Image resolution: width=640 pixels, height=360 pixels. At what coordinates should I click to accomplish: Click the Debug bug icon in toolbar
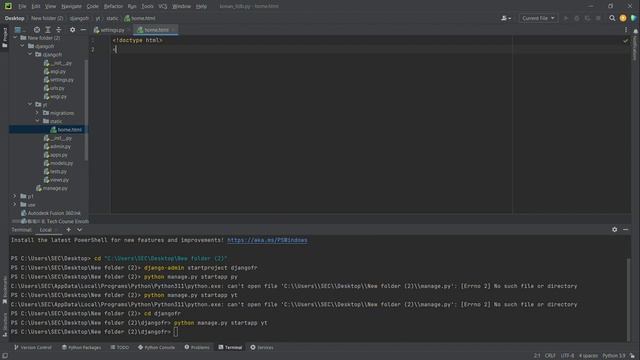(x=577, y=18)
